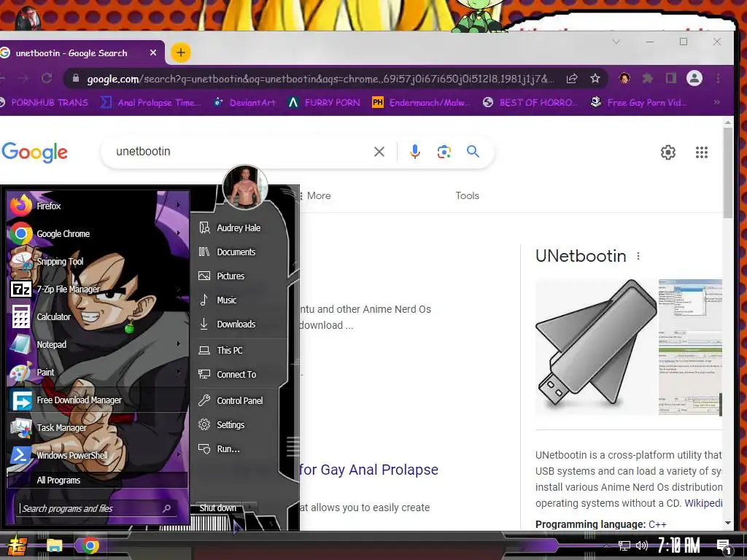Toggle Chrome side panel
Viewport: 747px width, 560px height.
(671, 78)
